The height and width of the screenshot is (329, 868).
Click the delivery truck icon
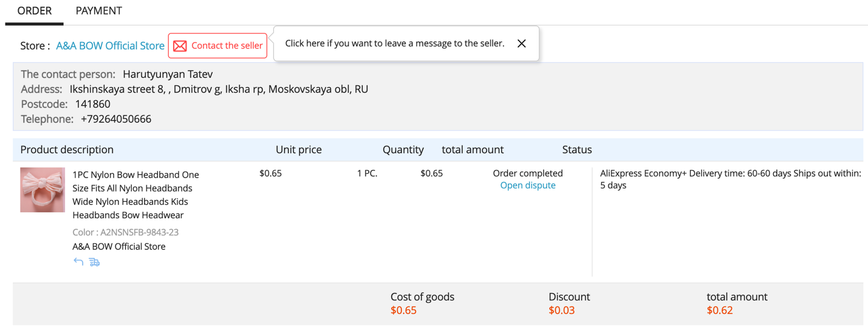tap(94, 262)
